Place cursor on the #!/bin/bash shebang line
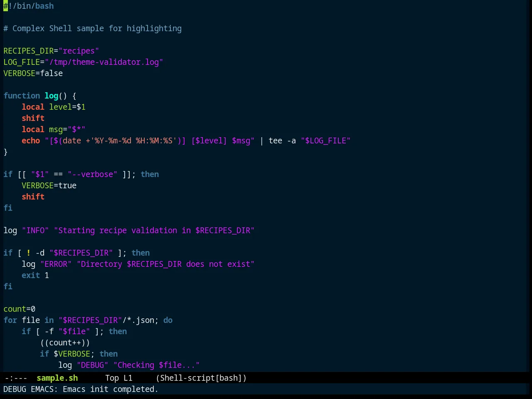532x399 pixels. (x=29, y=6)
